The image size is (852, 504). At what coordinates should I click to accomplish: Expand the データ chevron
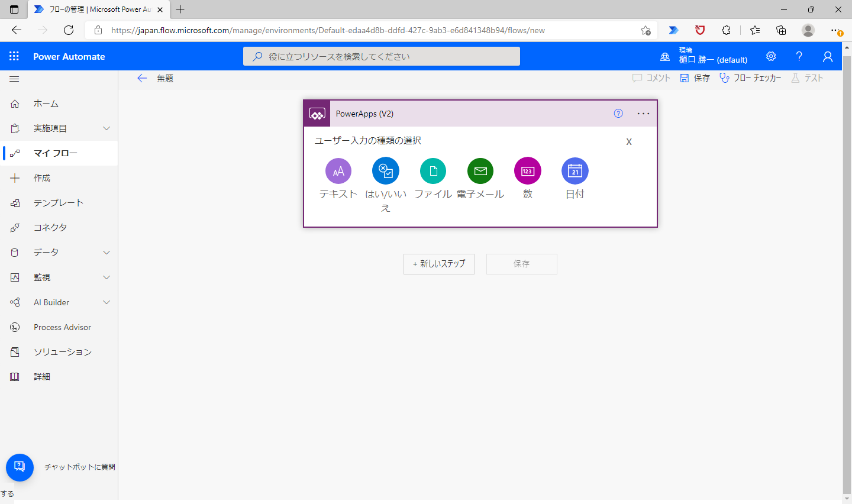click(x=106, y=253)
